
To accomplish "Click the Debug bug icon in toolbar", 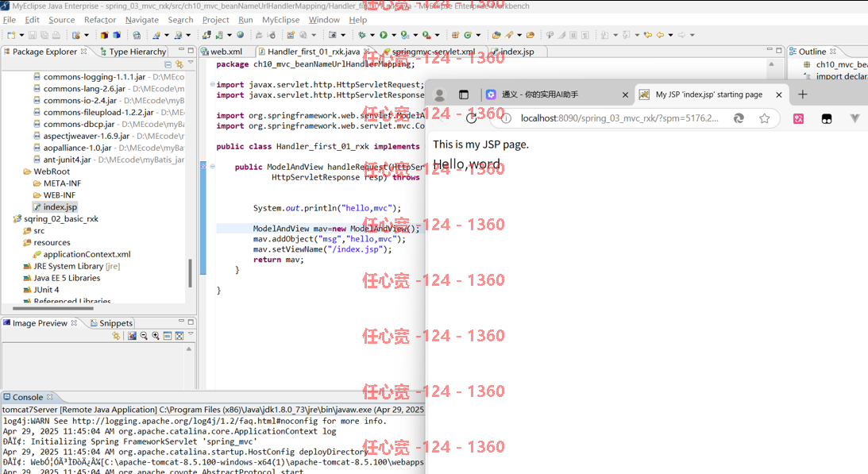I will 361,35.
